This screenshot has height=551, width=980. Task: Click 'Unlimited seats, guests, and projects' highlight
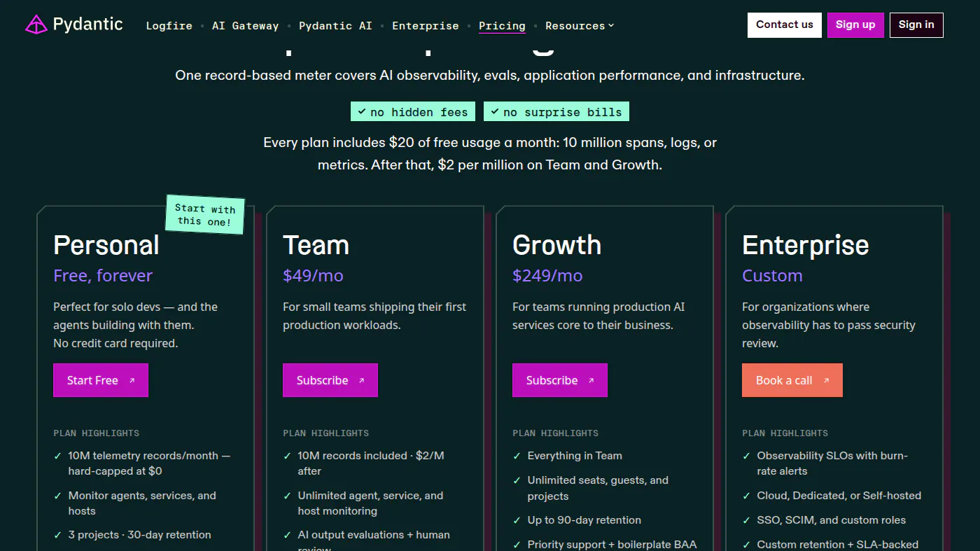pos(598,488)
